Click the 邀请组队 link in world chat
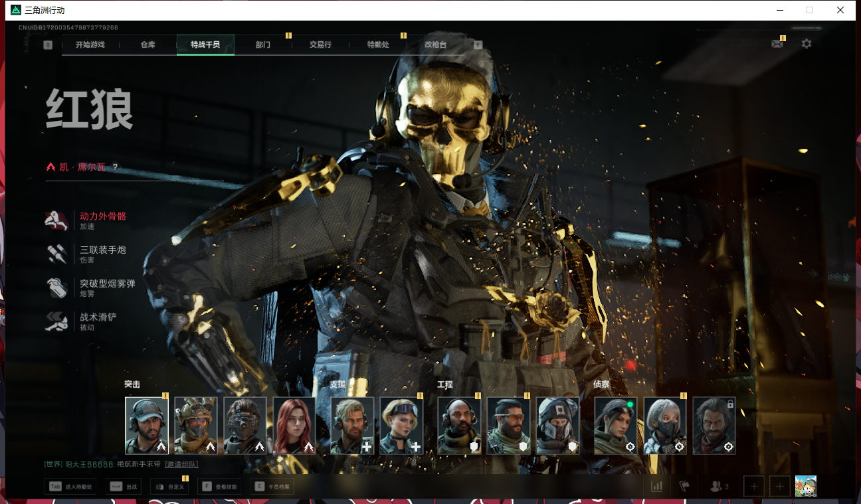The image size is (861, 504). [181, 464]
